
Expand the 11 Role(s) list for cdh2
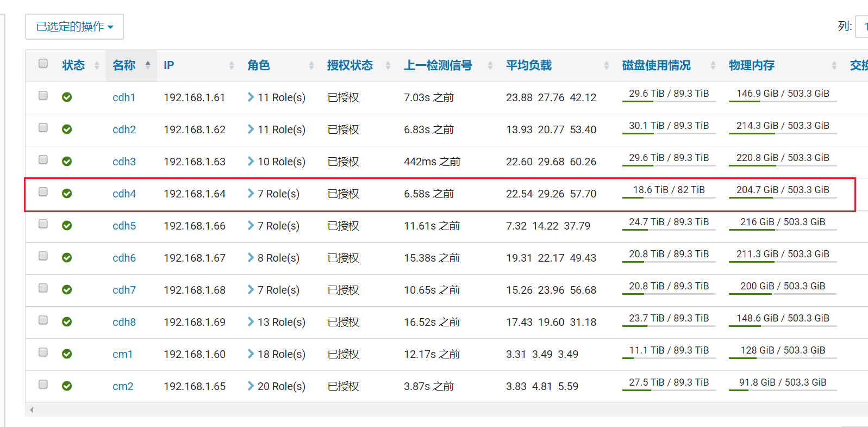(276, 129)
